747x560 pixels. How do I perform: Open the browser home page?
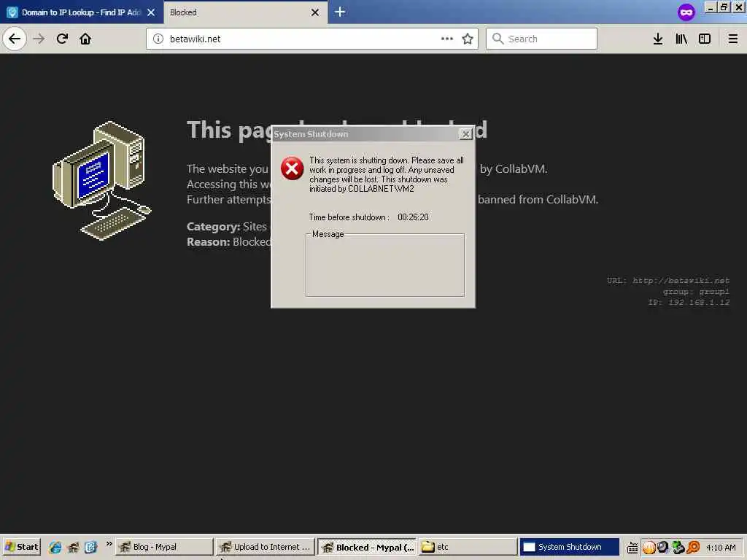85,39
